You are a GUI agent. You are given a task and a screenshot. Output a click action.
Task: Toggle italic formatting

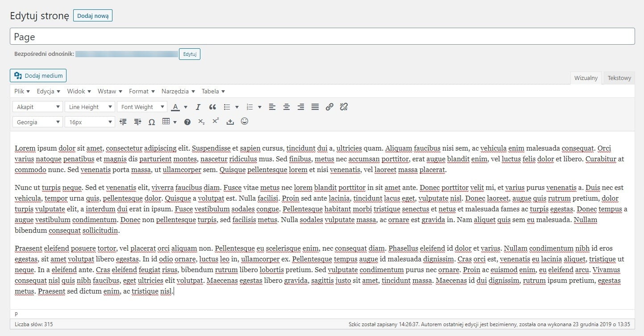198,107
